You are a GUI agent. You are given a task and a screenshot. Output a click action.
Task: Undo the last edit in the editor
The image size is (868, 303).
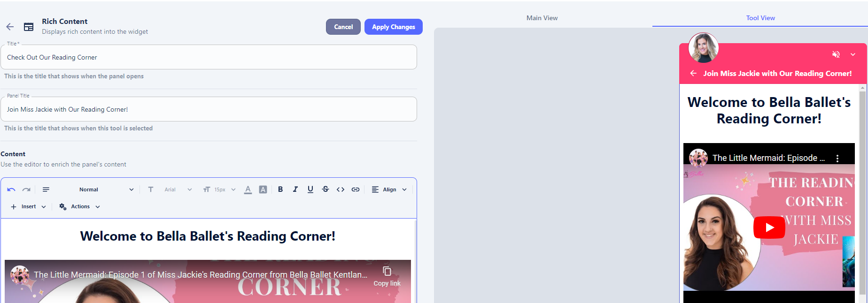(x=11, y=189)
